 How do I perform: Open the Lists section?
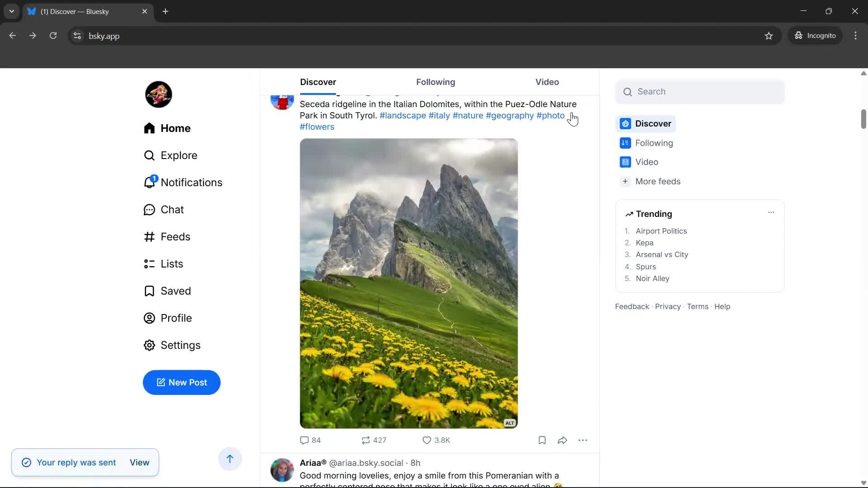[172, 263]
